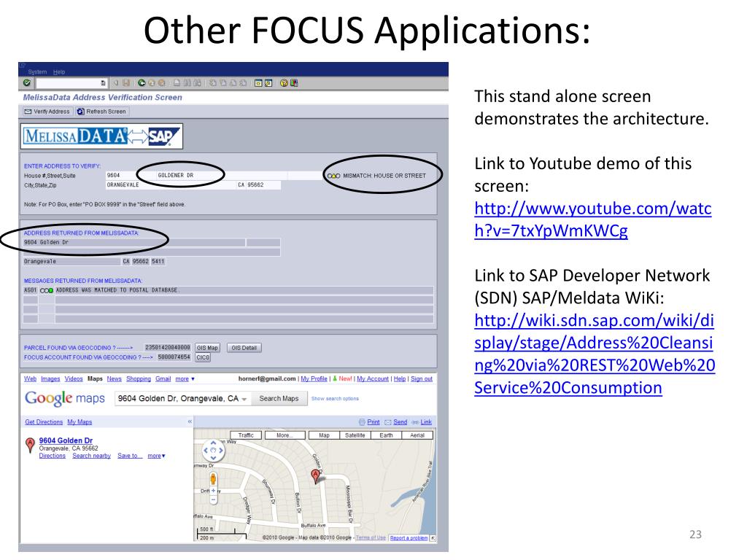Screen dimensions: 747x560
Task: Expand the 'more' dropdown under the result
Action: [156, 456]
